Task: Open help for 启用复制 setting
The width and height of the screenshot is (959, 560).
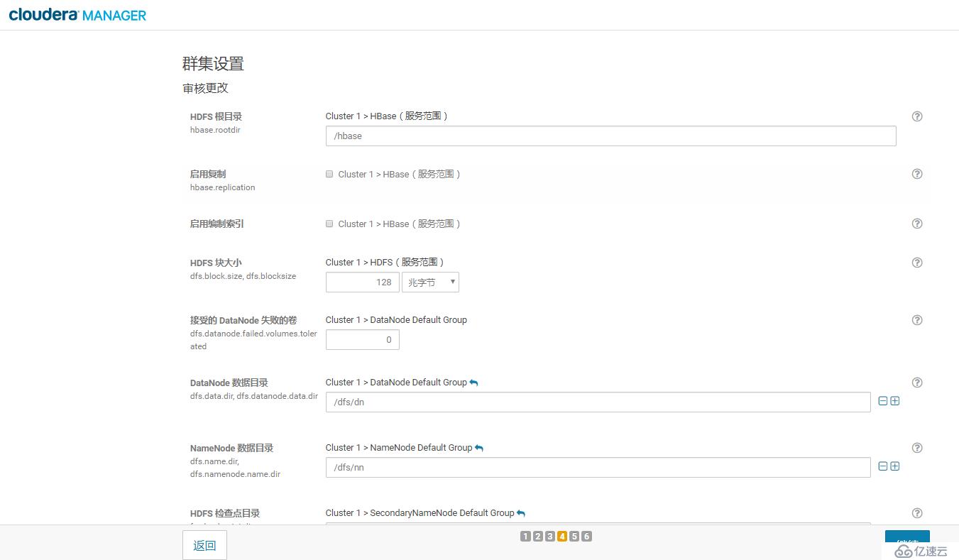Action: [917, 174]
